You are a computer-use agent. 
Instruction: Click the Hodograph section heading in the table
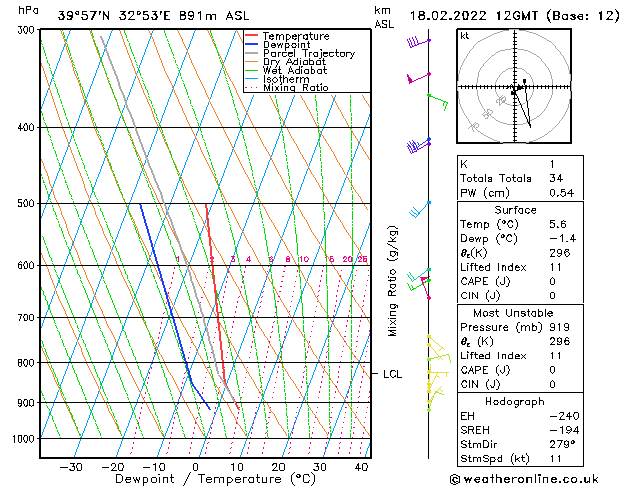coord(515,399)
